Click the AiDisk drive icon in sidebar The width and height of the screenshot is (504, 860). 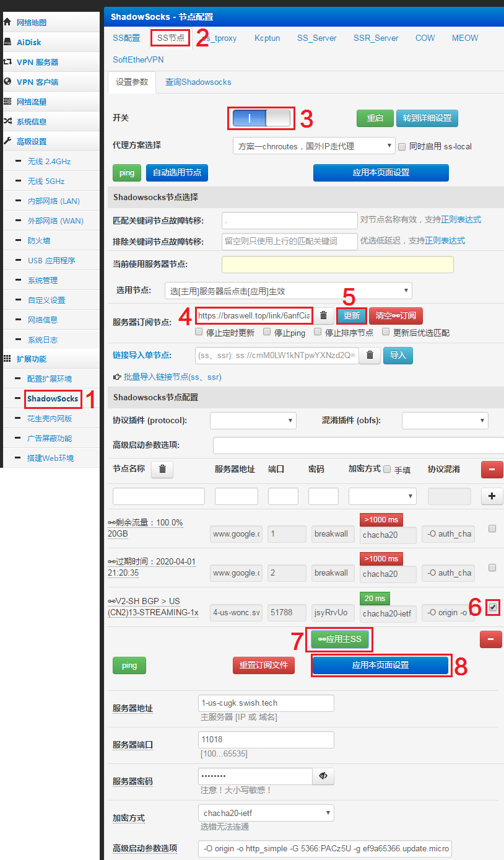pyautogui.click(x=7, y=42)
